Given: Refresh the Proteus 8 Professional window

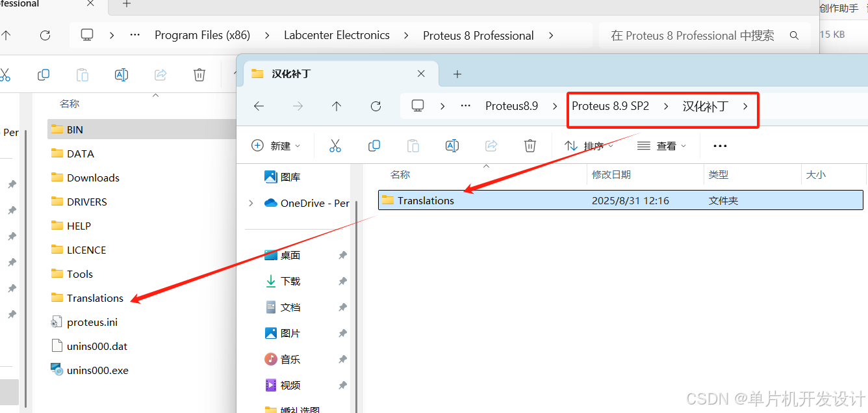Looking at the screenshot, I should [x=45, y=35].
